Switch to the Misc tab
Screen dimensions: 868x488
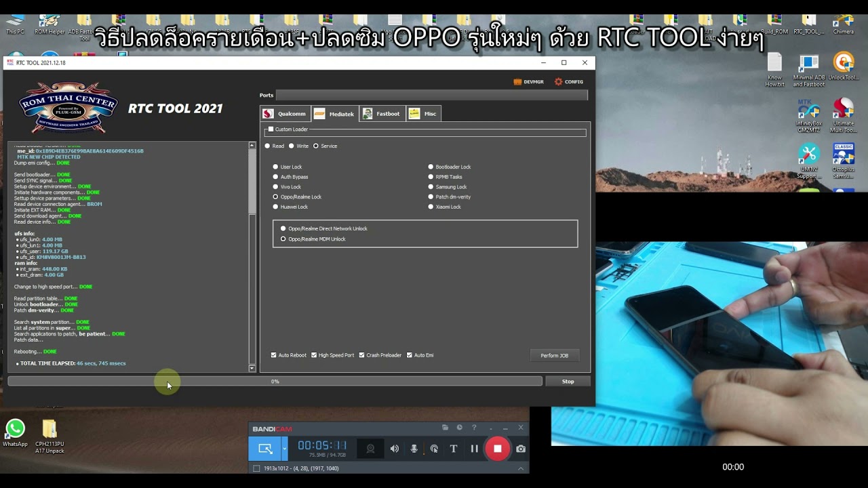(x=424, y=114)
